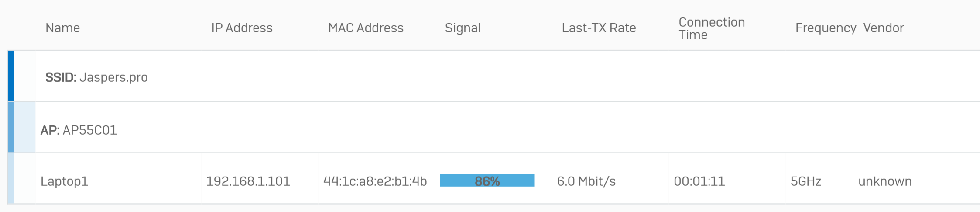The height and width of the screenshot is (212, 980).
Task: Collapse the AP: AP55C01 group row
Action: 79,130
